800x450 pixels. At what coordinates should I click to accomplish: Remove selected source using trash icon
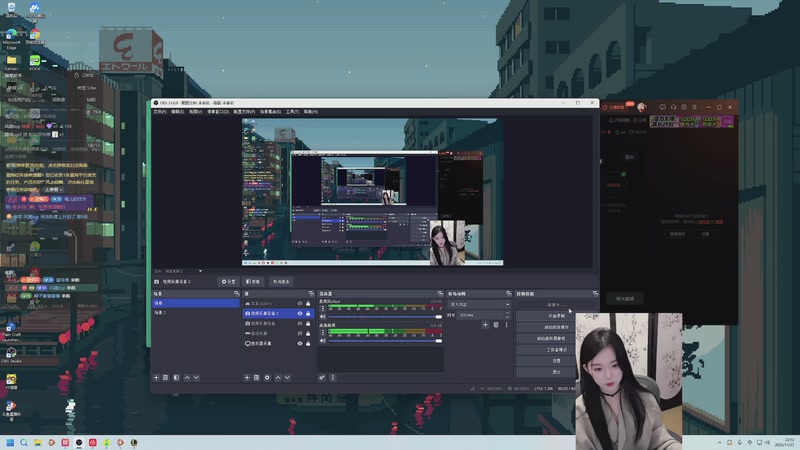tap(257, 378)
